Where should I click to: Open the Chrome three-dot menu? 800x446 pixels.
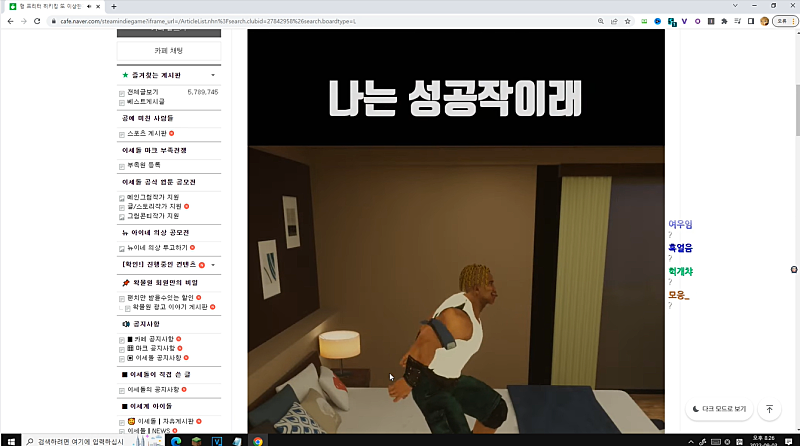pos(793,21)
